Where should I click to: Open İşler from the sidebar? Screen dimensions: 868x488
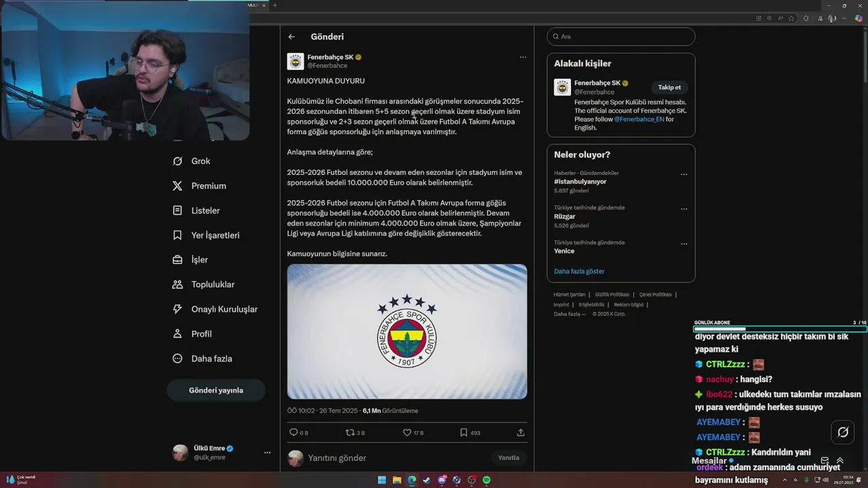point(191,260)
